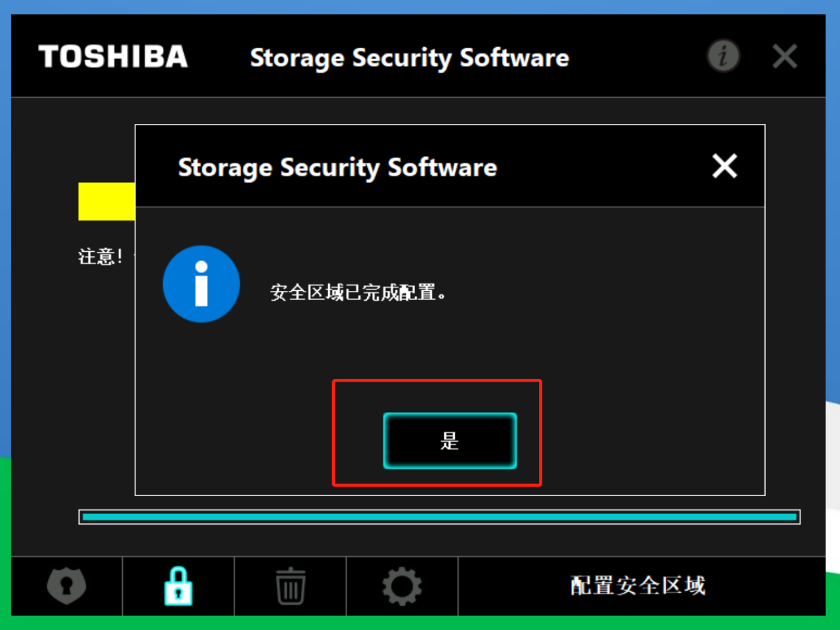Image resolution: width=840 pixels, height=630 pixels.
Task: Click the main window Storage Security Software title
Action: 410,58
